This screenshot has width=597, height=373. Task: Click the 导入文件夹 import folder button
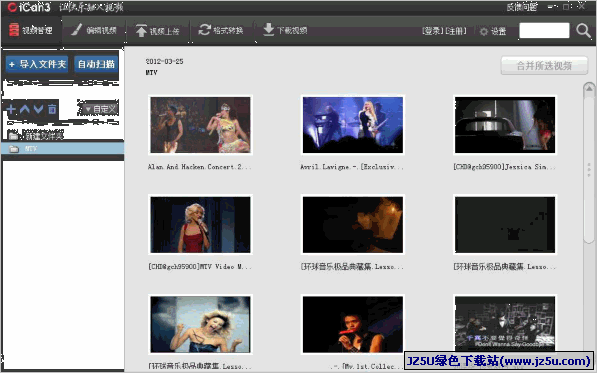[37, 64]
